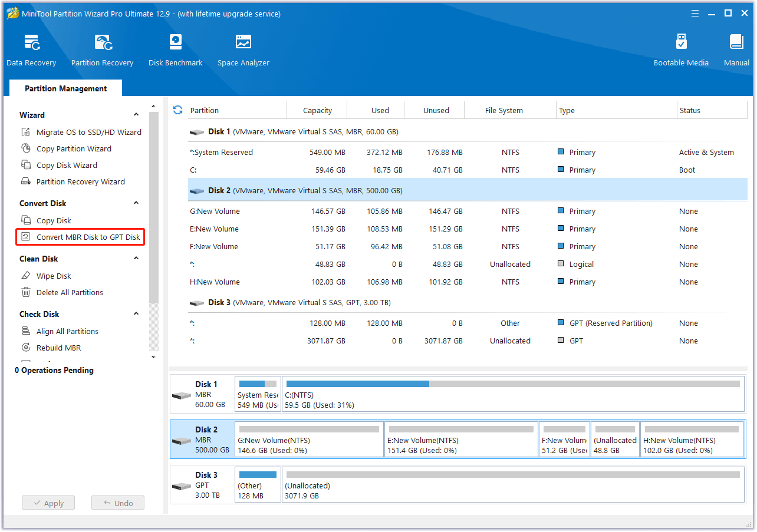Select the E:New Volume block in the disk map
757x532 pixels.
click(461, 440)
